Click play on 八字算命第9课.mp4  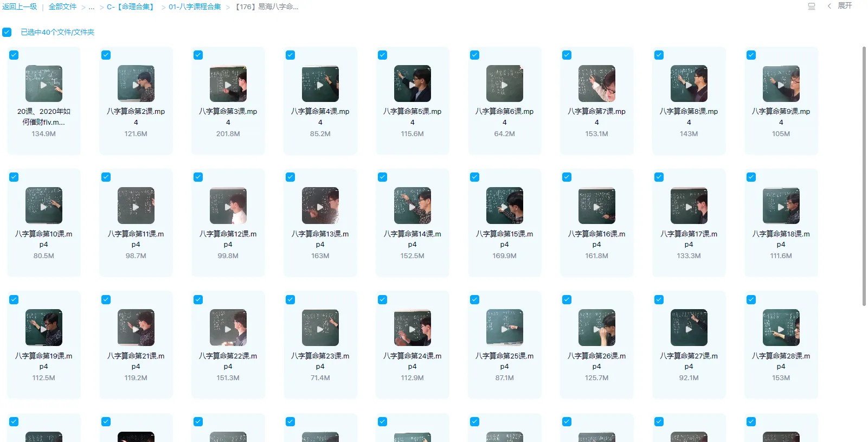click(x=781, y=84)
